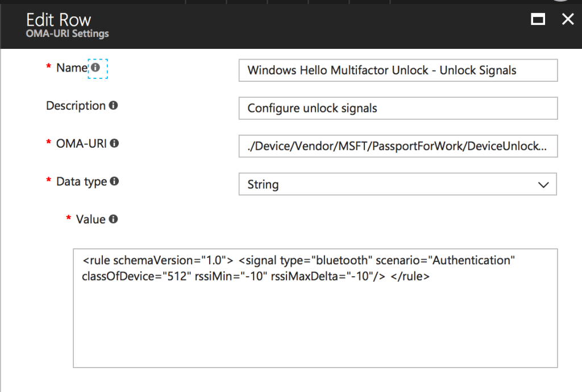582x392 pixels.
Task: Click into the Name text field
Action: [x=398, y=70]
